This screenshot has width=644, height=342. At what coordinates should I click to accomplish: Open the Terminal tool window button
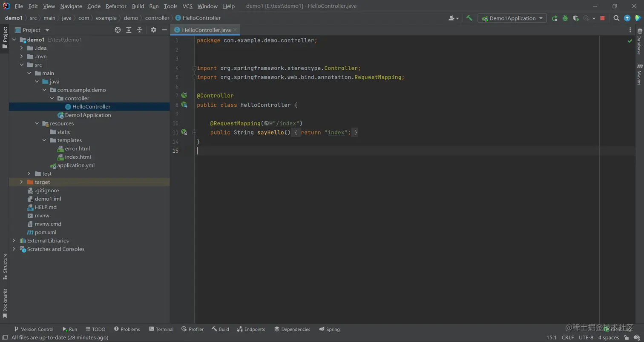coord(161,329)
